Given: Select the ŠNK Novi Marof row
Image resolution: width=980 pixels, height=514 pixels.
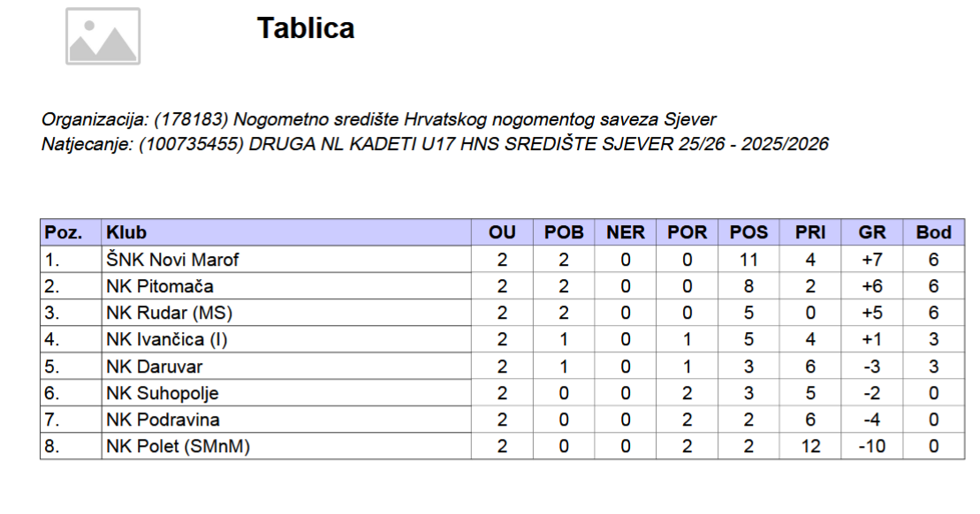Looking at the screenshot, I should click(x=503, y=259).
